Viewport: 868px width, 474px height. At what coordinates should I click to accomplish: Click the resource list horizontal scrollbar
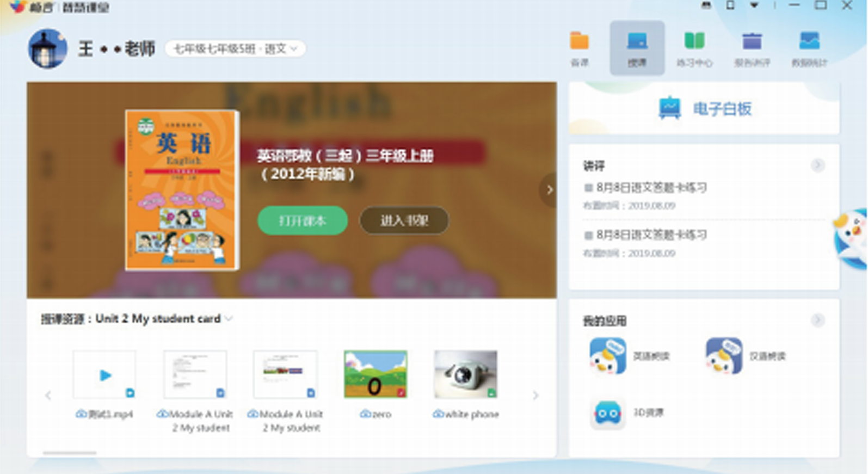click(x=70, y=452)
